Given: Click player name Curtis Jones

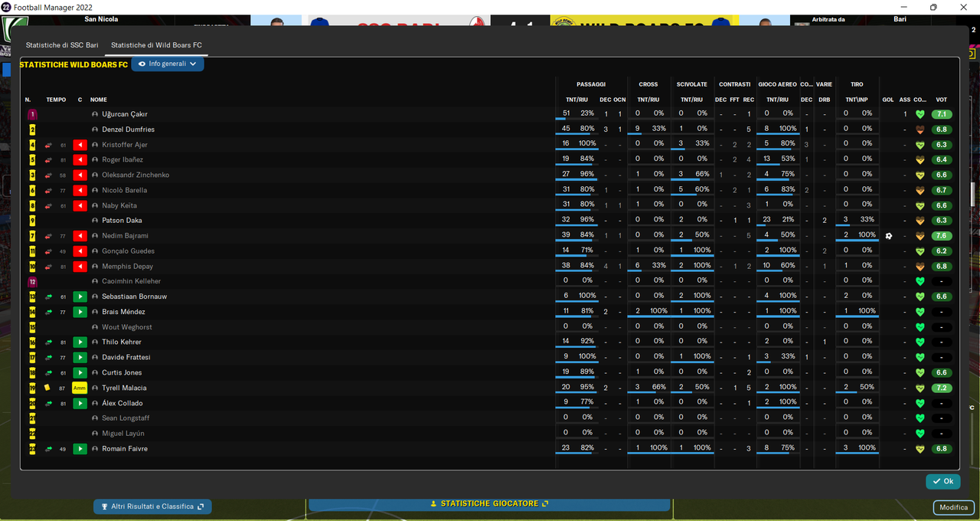Looking at the screenshot, I should 122,373.
